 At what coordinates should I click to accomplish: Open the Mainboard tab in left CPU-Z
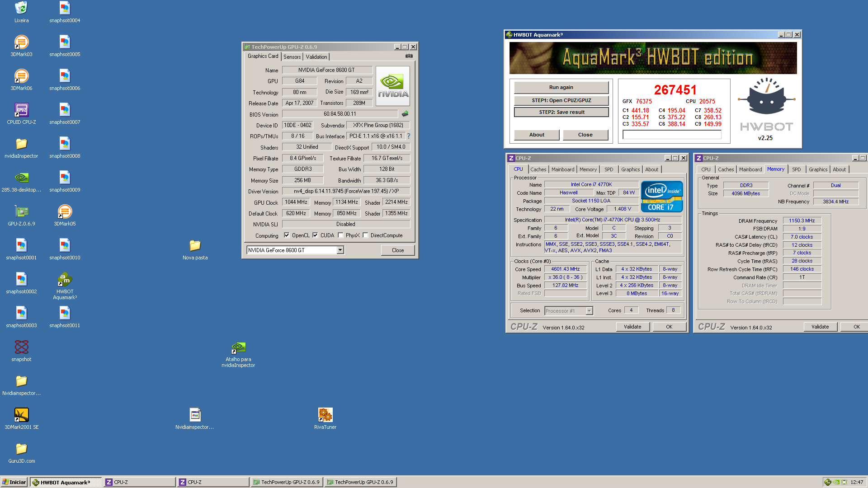(x=563, y=169)
